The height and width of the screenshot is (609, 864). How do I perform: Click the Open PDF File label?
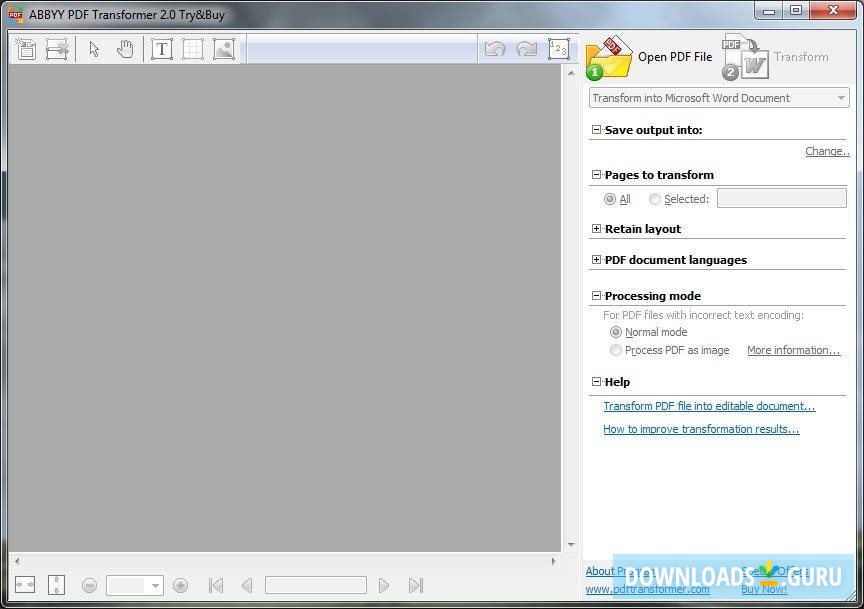coord(675,57)
